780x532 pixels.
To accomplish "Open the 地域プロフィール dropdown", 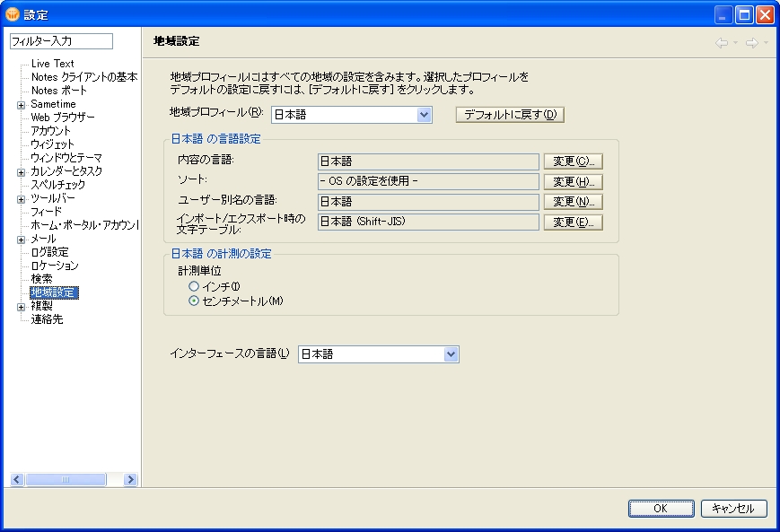I will 425,115.
